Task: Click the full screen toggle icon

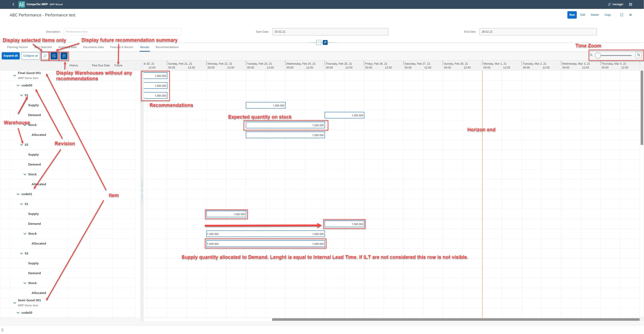Action: pyautogui.click(x=622, y=15)
